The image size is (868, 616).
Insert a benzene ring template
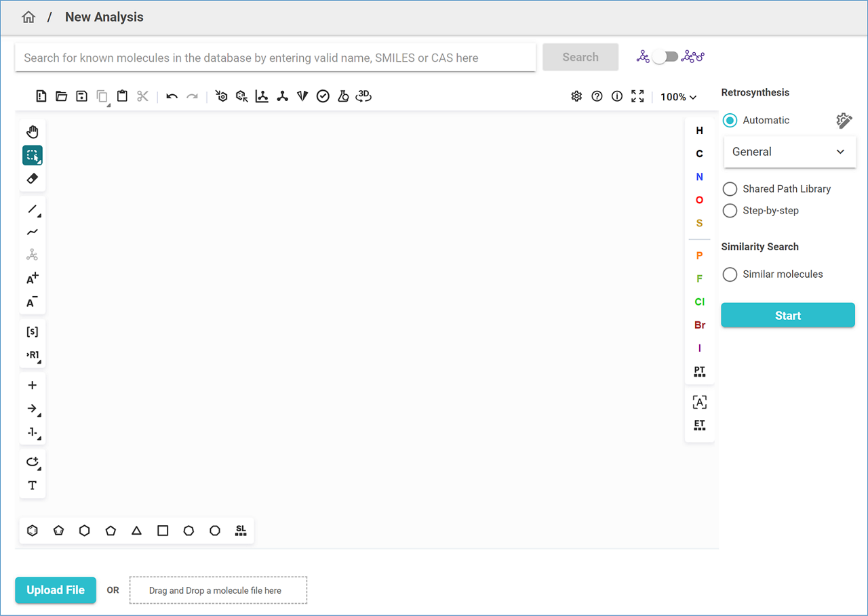pyautogui.click(x=33, y=531)
